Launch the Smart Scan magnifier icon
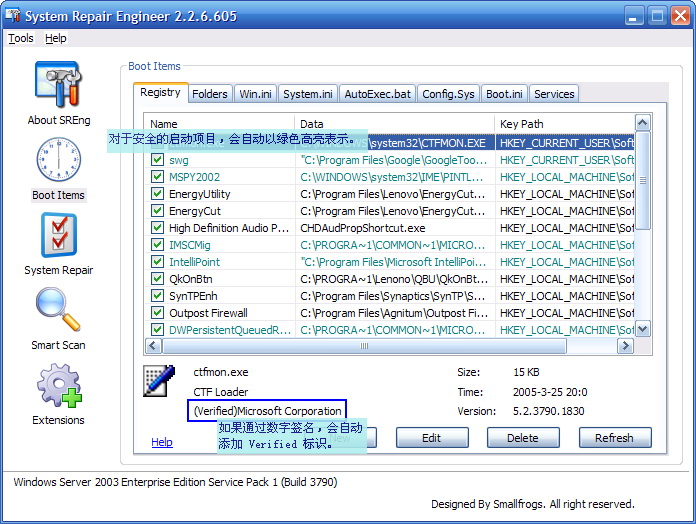Viewport: 696px width, 524px height. coord(59,309)
